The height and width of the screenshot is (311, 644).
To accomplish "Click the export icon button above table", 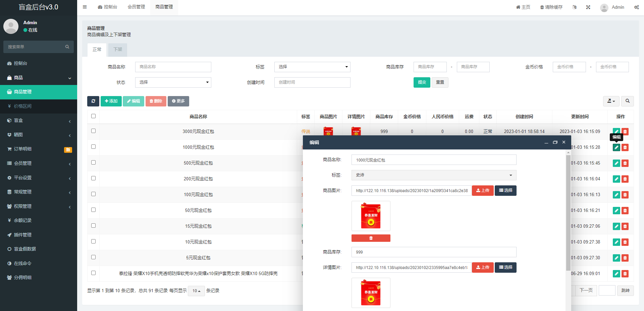I will (611, 101).
